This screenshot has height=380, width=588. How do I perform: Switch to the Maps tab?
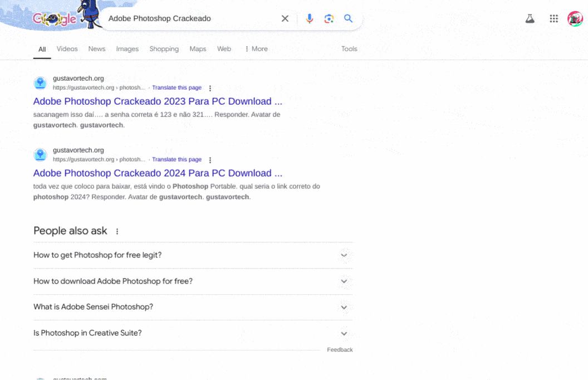pos(198,49)
